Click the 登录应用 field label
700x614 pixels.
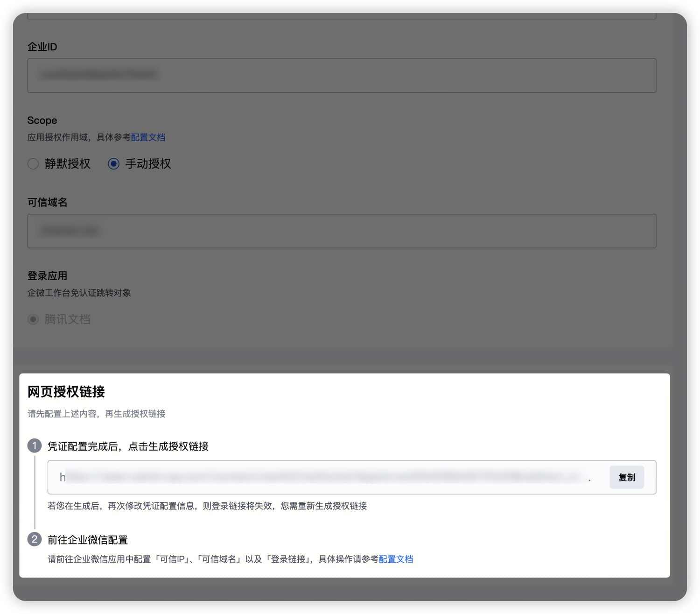coord(47,276)
